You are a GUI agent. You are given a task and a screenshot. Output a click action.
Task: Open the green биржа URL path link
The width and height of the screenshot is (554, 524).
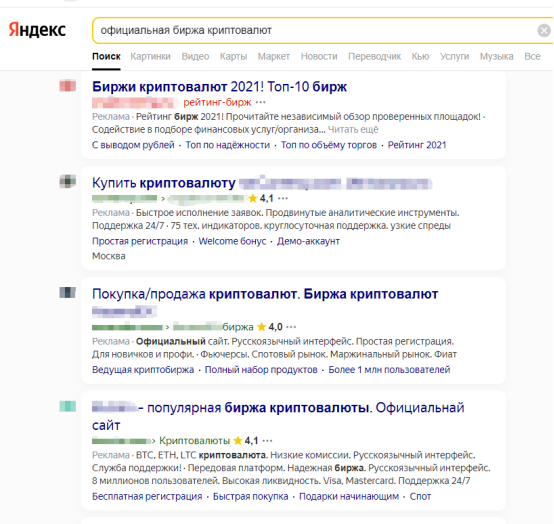click(238, 327)
